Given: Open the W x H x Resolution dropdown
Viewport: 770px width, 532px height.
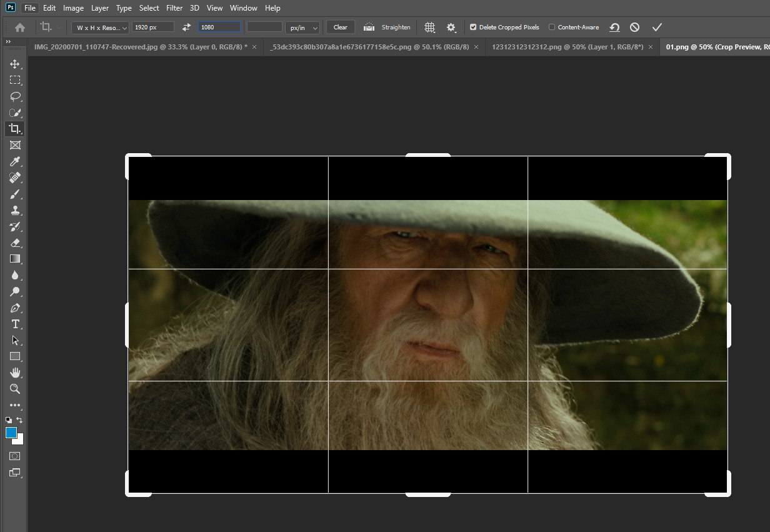Looking at the screenshot, I should (x=100, y=28).
